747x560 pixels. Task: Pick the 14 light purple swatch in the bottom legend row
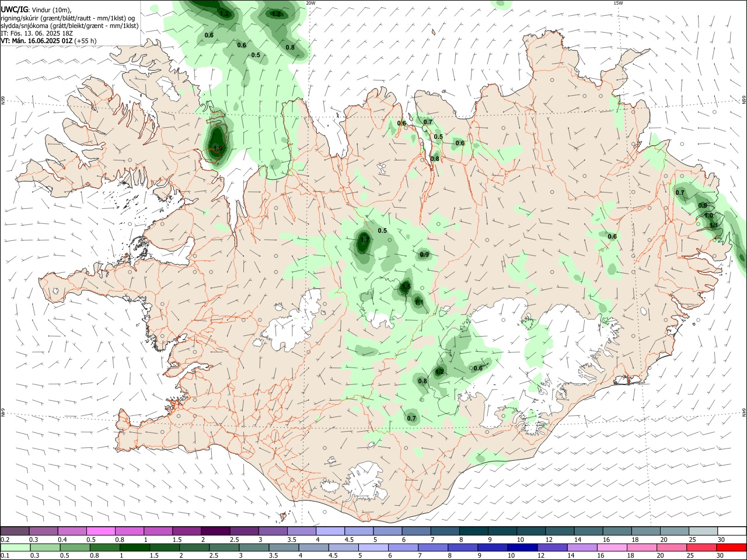[x=581, y=547]
